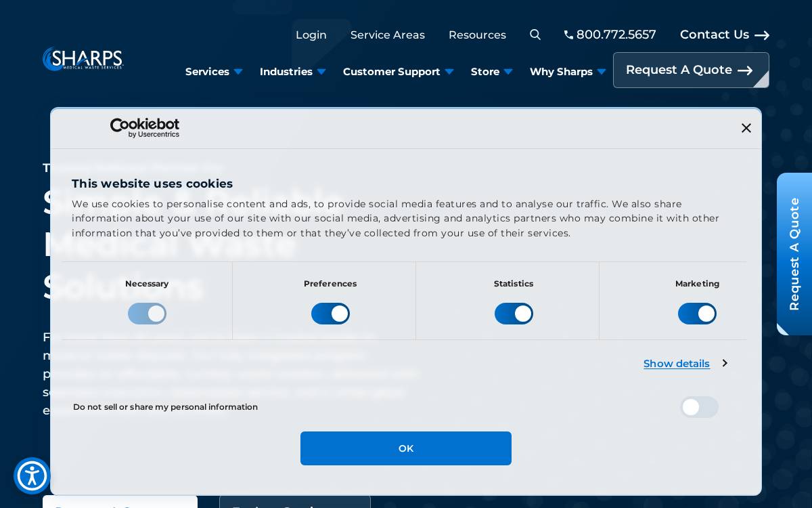Click the Request A Quote header button
Image resolution: width=812 pixels, height=508 pixels.
[x=691, y=70]
